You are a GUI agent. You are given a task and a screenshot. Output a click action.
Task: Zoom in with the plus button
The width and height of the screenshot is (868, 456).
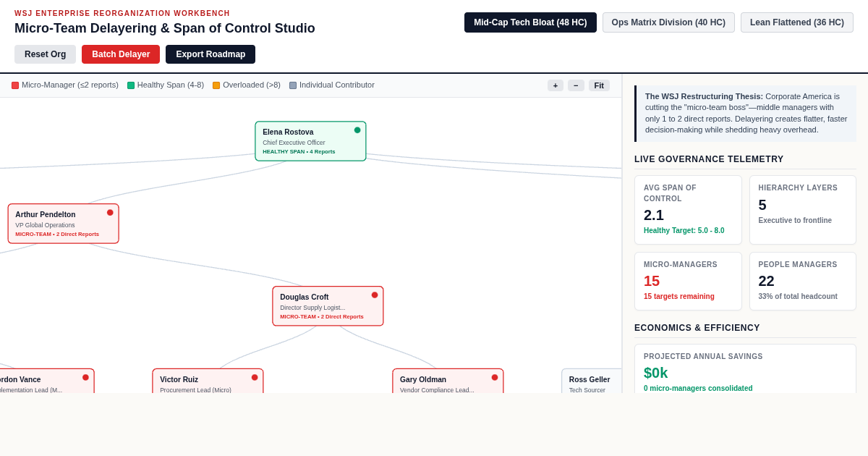click(x=556, y=85)
